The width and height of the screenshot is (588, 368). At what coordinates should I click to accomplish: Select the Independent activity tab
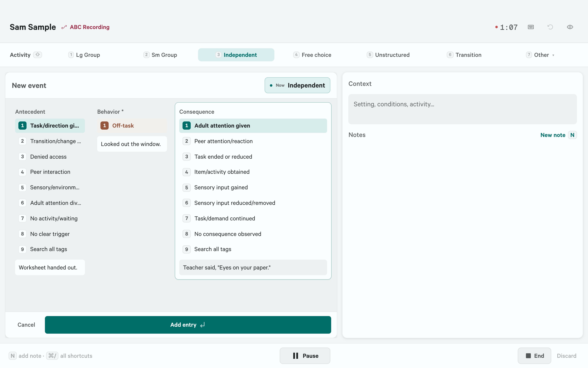click(236, 55)
